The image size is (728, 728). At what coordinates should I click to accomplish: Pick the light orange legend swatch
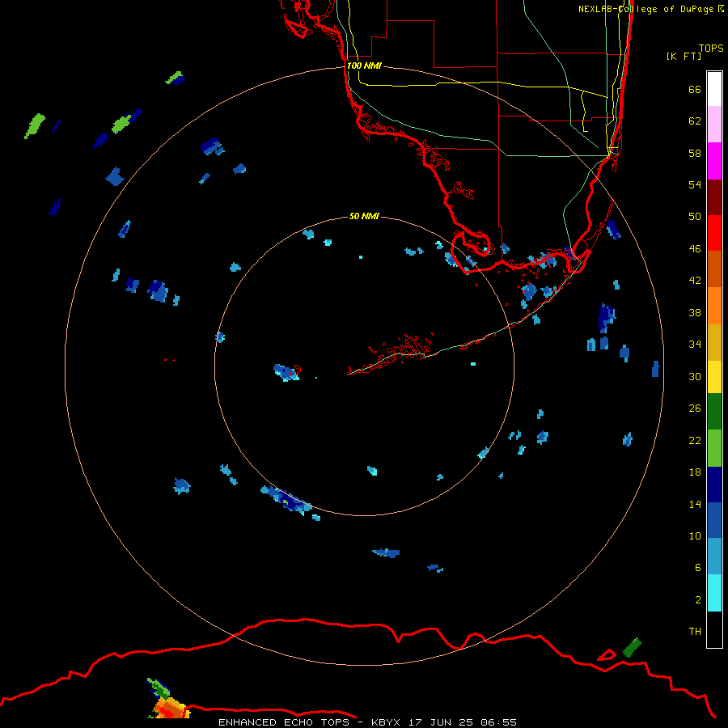coord(714,306)
